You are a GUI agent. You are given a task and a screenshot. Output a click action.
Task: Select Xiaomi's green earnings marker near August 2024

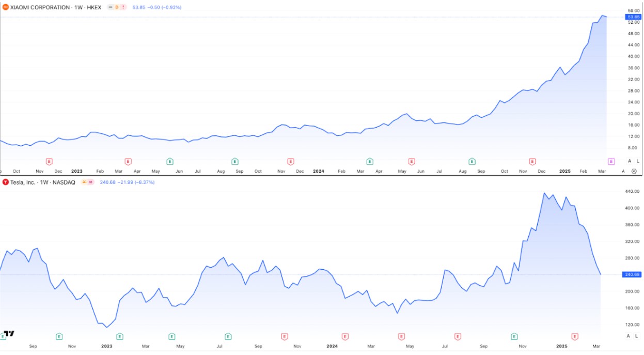click(472, 161)
